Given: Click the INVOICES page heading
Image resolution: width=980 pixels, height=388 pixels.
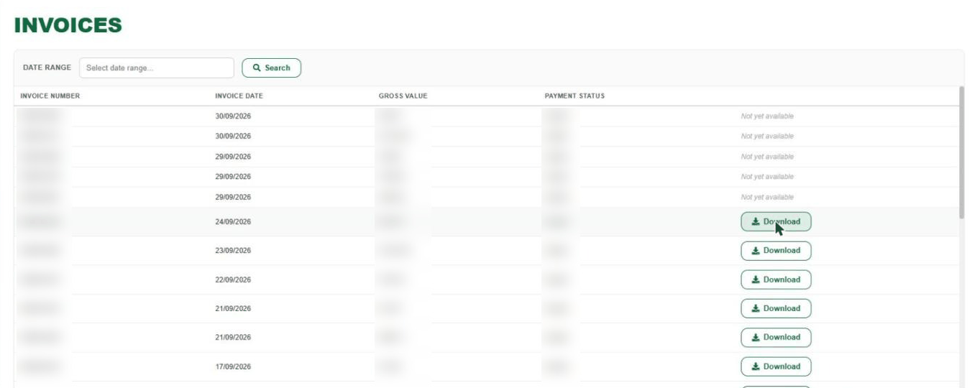Looking at the screenshot, I should point(68,26).
